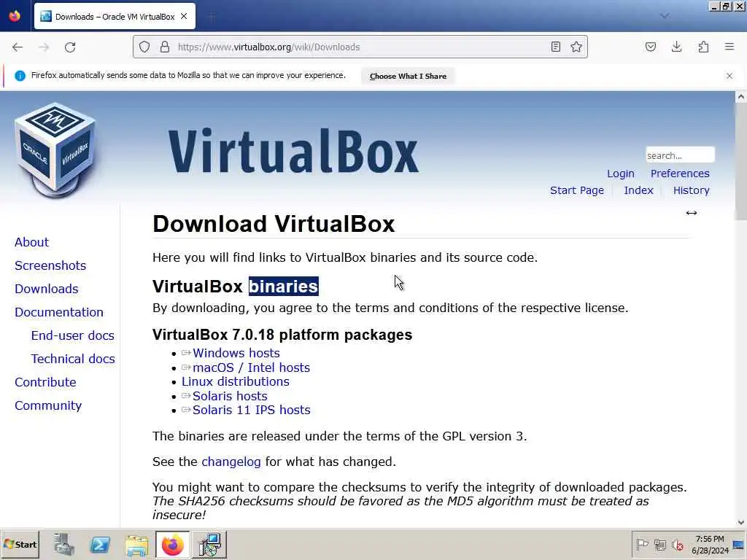The height and width of the screenshot is (560, 747).
Task: Click the Show desktop icon in tray corner
Action: (x=738, y=545)
